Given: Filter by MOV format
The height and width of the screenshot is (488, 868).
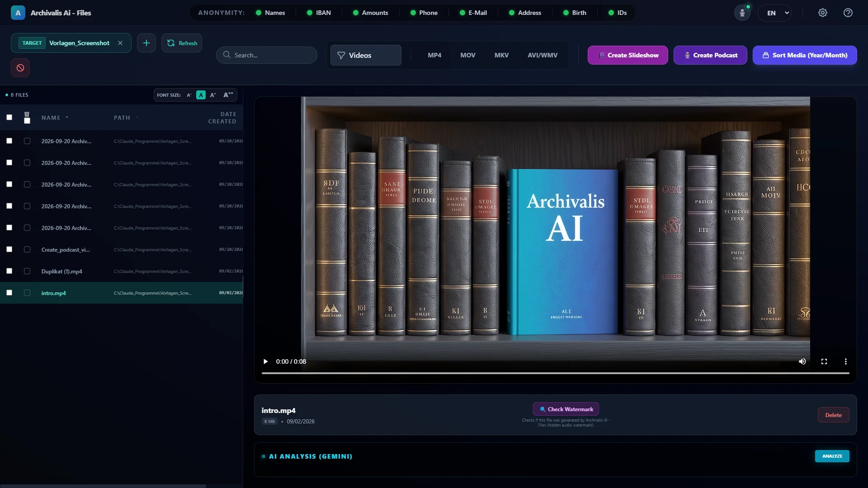Looking at the screenshot, I should (468, 55).
